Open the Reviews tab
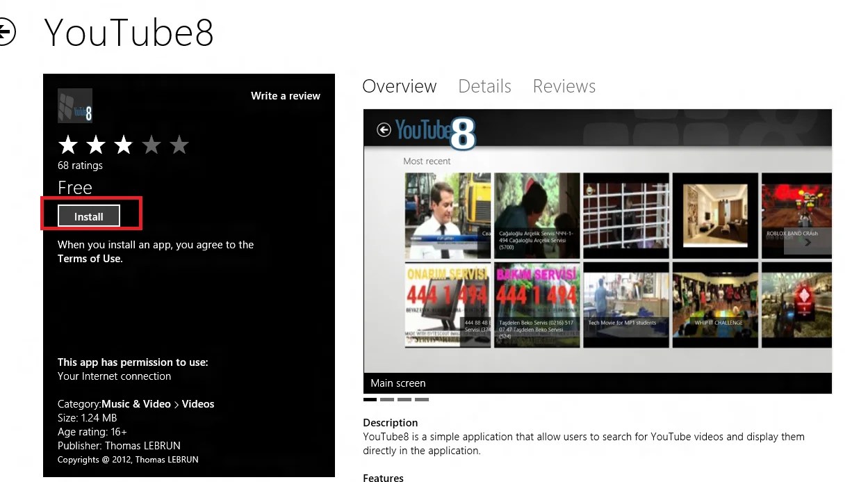The height and width of the screenshot is (482, 868). click(564, 86)
